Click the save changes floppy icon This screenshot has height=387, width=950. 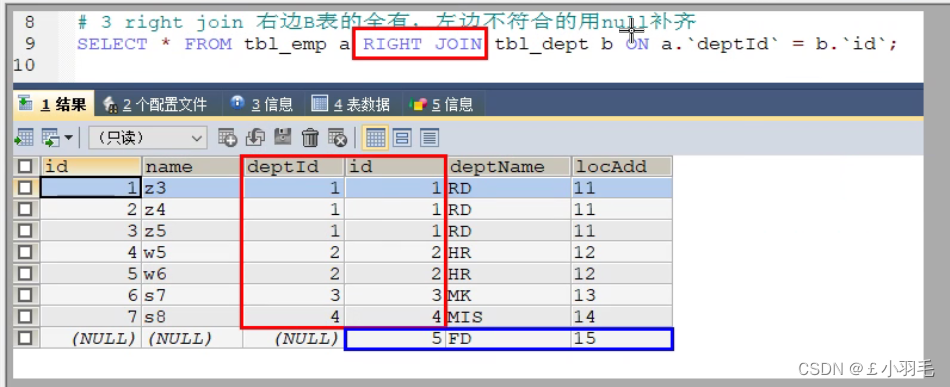pos(283,138)
